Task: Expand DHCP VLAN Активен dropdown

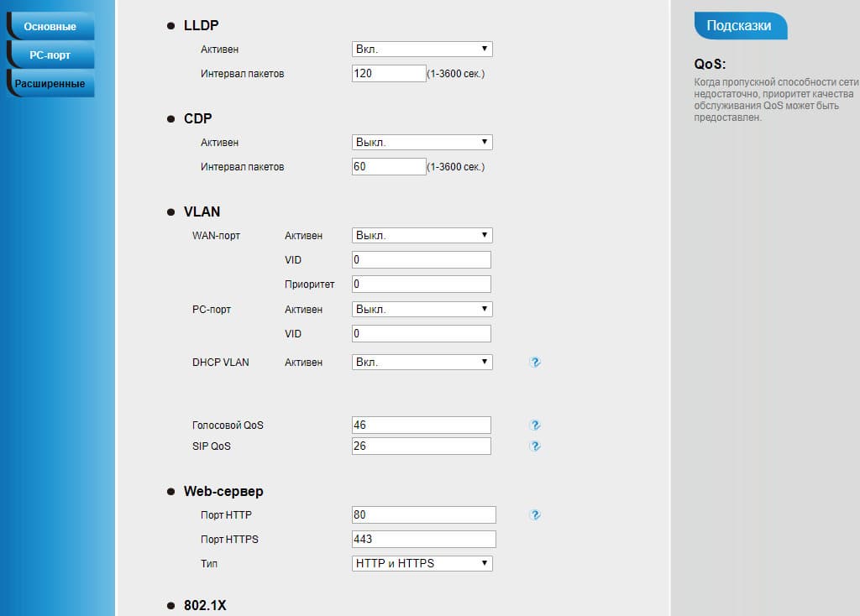Action: pos(422,363)
